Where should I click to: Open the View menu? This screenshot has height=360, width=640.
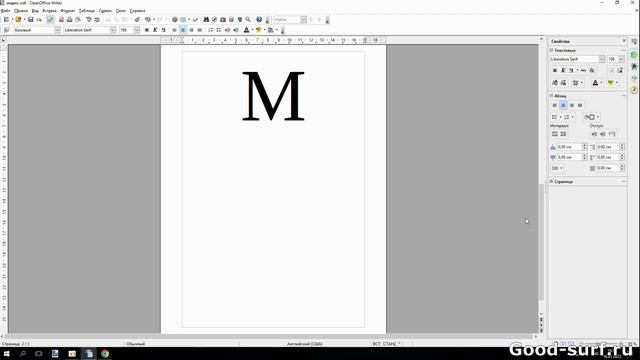pos(35,11)
